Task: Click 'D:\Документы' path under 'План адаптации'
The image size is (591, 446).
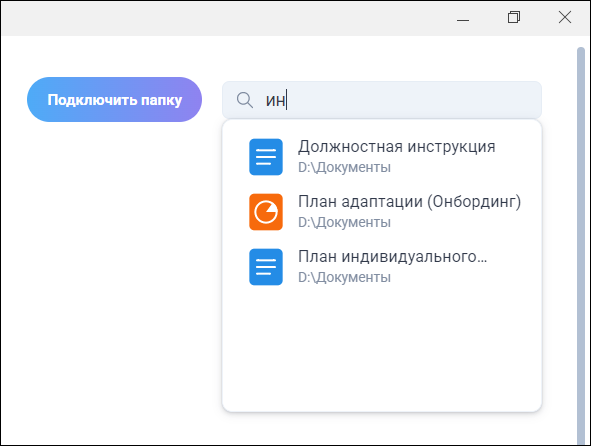Action: [x=344, y=222]
